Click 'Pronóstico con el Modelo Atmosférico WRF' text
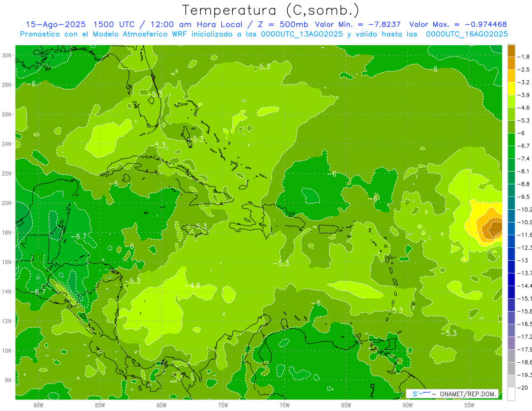The width and height of the screenshot is (532, 411). (104, 34)
